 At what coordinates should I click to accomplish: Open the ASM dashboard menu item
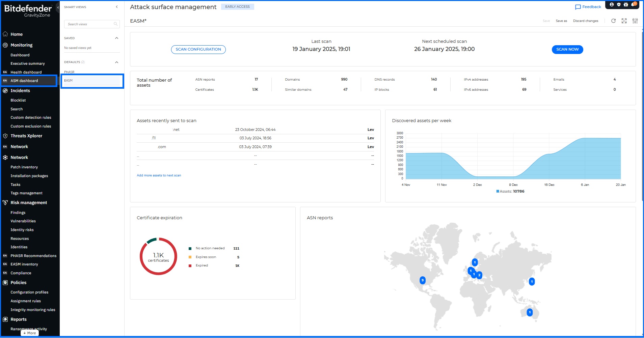click(x=24, y=81)
